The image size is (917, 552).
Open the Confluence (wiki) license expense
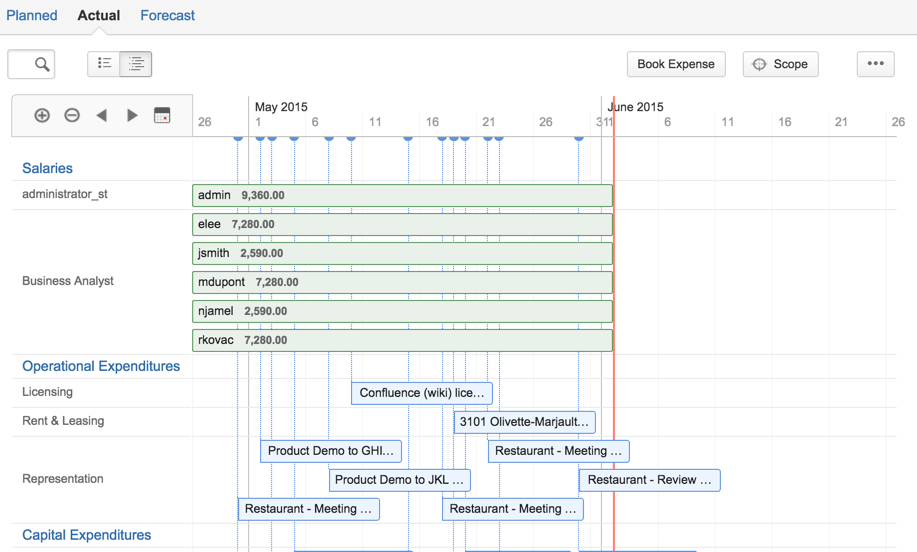(421, 393)
